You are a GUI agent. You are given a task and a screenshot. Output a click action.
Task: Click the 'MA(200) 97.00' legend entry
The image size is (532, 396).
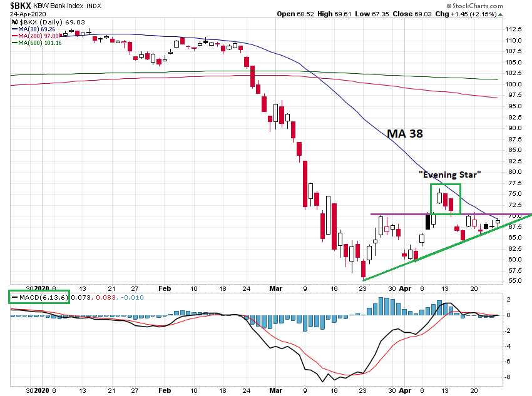38,36
